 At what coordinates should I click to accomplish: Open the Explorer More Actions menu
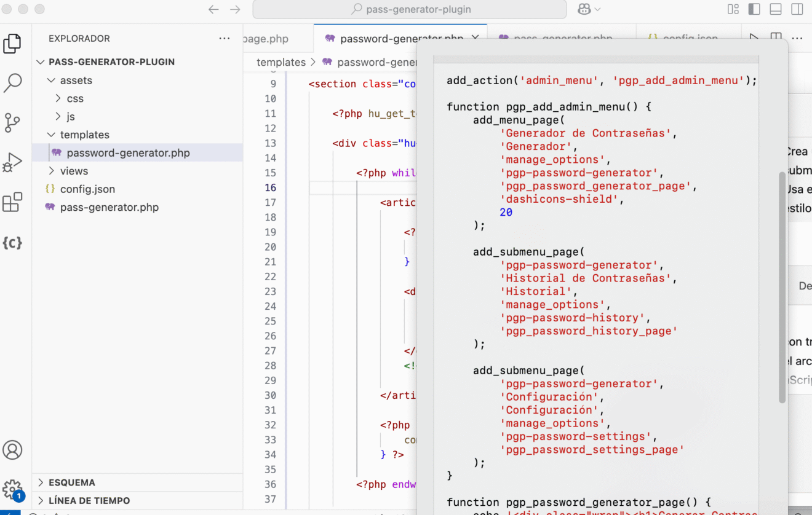coord(224,38)
